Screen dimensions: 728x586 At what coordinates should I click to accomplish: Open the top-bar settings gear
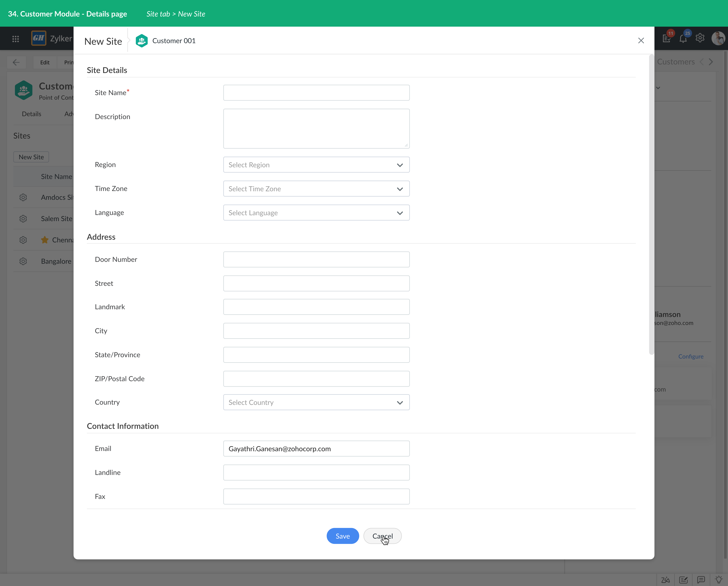tap(700, 38)
